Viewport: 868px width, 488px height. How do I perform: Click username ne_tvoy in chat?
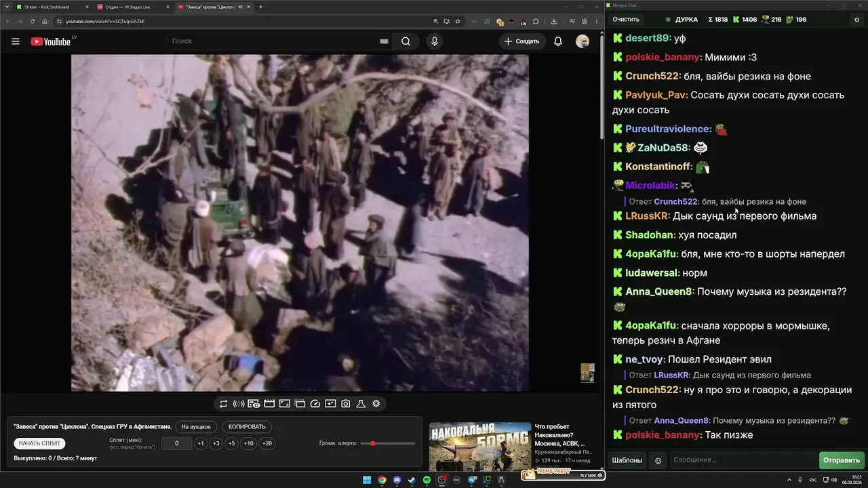[x=645, y=360]
